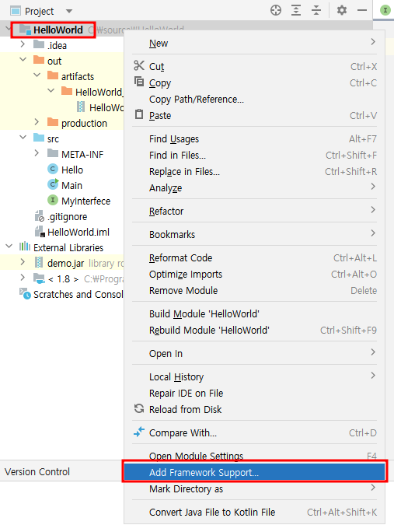Screen dimensions: 394x532
Task: Click the MyInterfece interface icon
Action: point(53,200)
